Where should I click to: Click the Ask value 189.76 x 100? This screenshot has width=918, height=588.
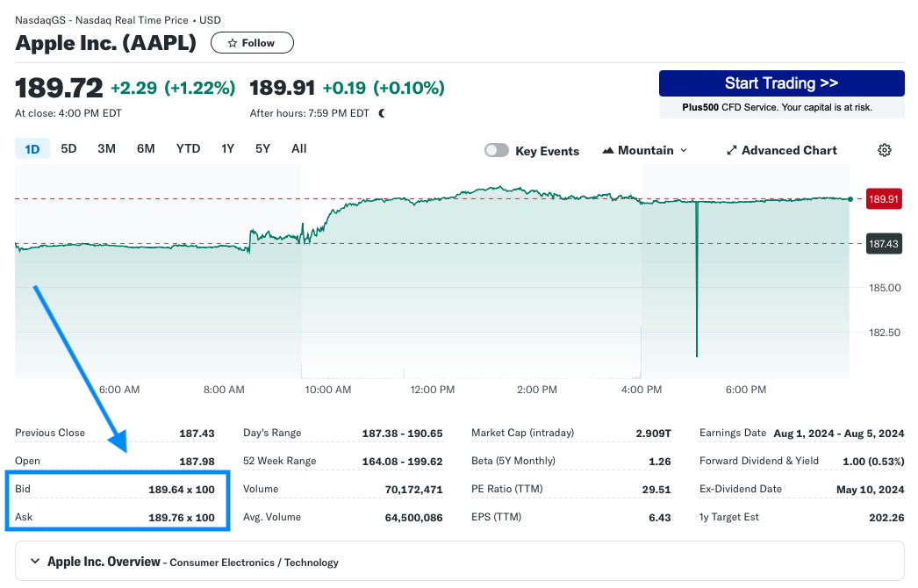182,518
